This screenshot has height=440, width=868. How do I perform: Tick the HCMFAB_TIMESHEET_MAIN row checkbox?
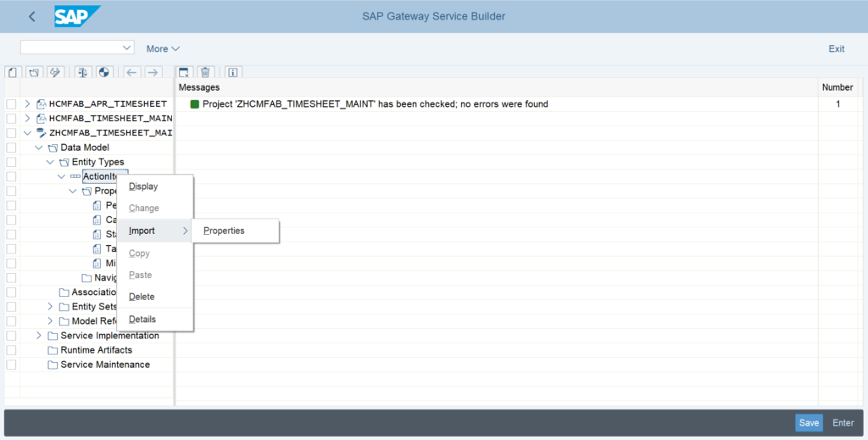11,119
